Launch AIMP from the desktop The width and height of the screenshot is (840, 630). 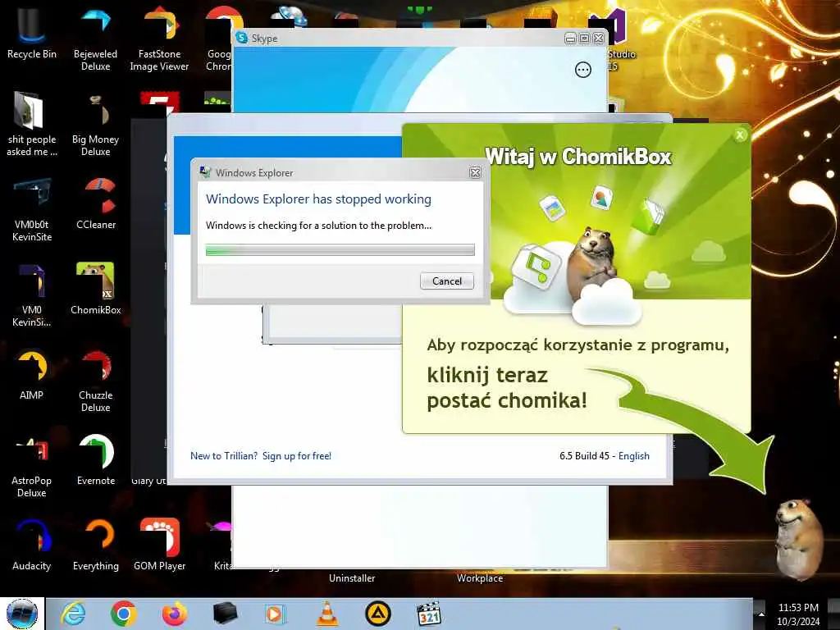32,374
